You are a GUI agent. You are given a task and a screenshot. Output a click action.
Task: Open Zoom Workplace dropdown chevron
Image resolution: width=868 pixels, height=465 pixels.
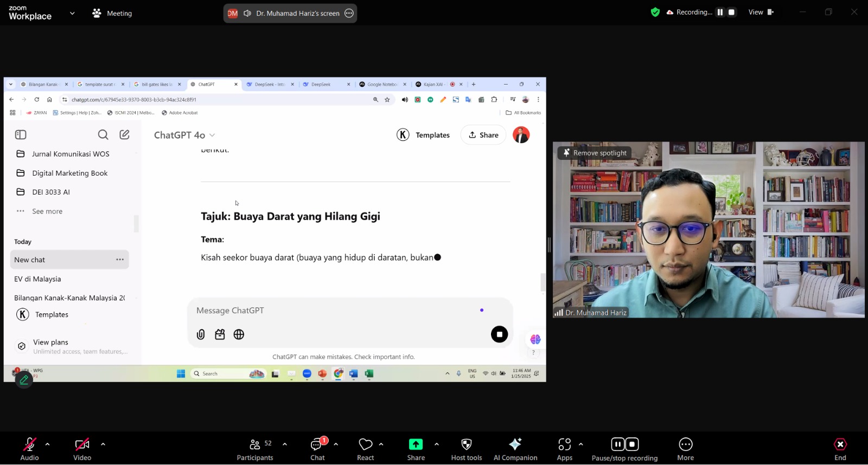coord(72,13)
